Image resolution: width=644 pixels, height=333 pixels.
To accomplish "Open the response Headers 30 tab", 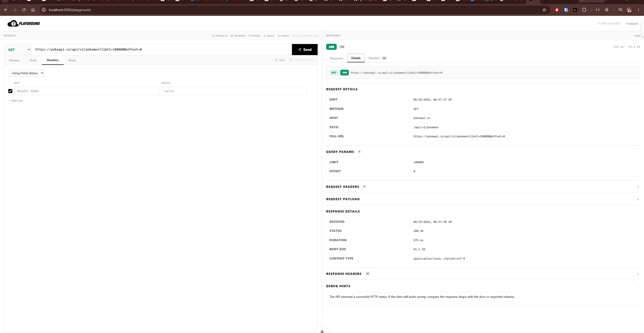I will (x=377, y=58).
